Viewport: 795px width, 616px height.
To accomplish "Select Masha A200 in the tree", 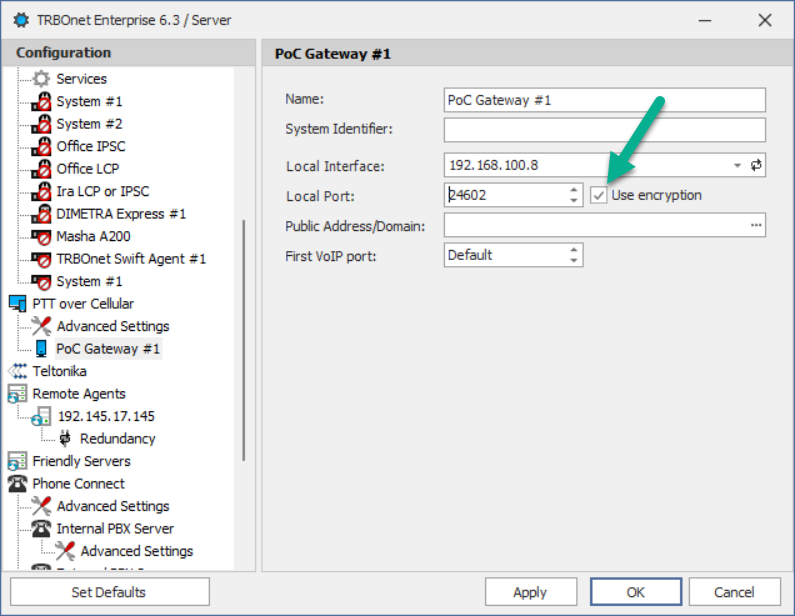I will 93,236.
